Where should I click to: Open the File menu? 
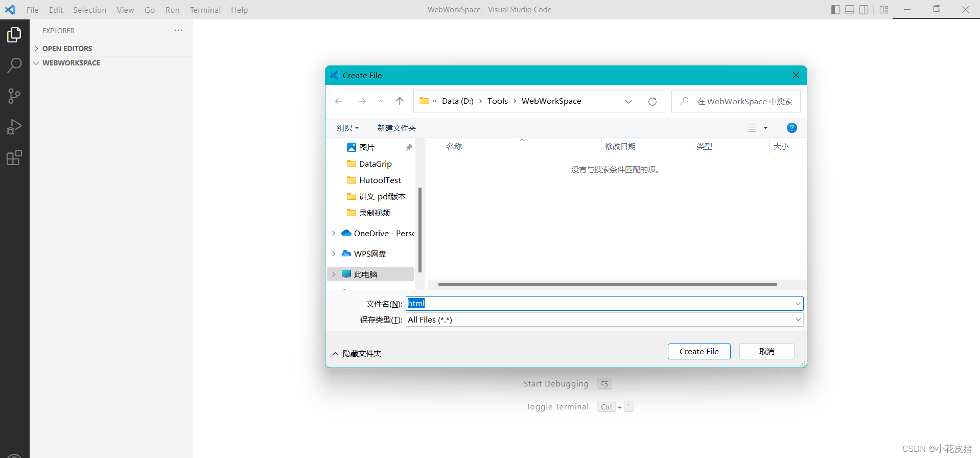(33, 10)
